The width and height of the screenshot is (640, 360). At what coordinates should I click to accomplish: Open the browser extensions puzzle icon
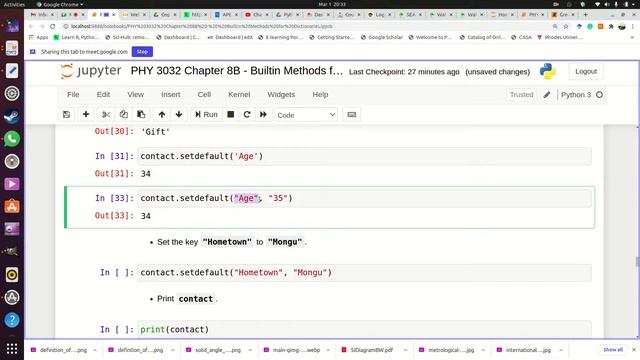[x=611, y=26]
